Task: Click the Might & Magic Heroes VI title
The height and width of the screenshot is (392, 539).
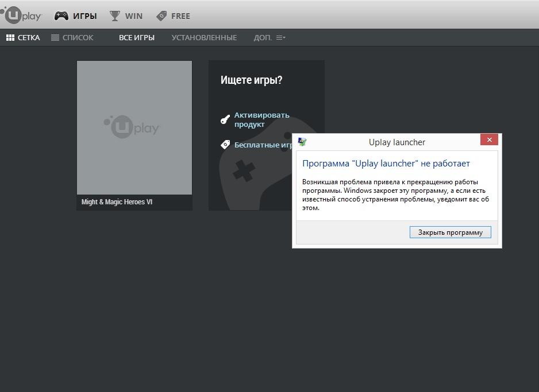Action: (117, 202)
